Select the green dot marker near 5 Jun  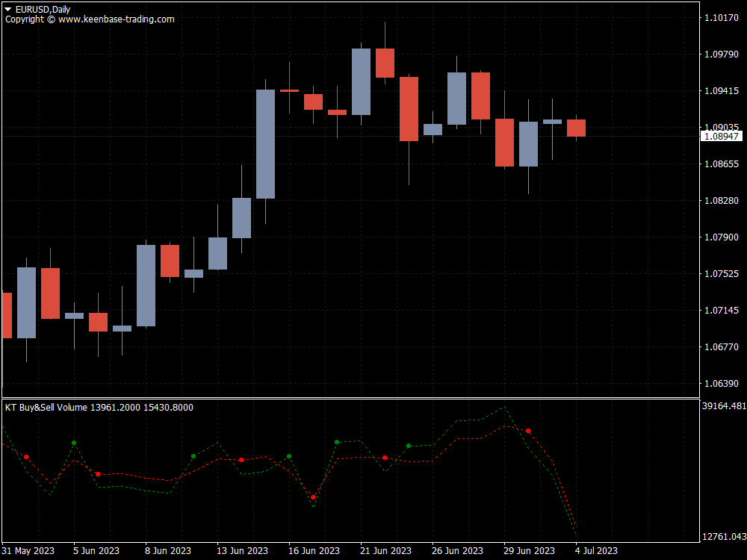[x=73, y=442]
